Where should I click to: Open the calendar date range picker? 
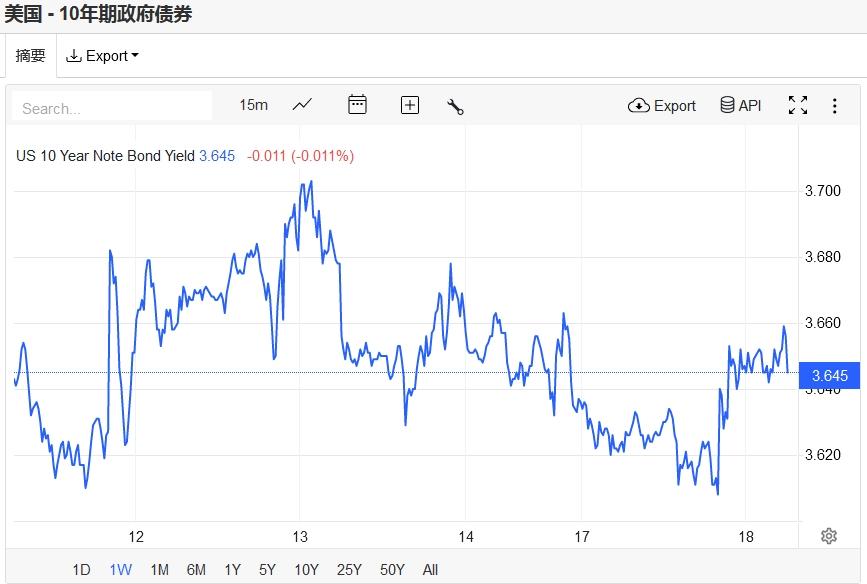(357, 105)
